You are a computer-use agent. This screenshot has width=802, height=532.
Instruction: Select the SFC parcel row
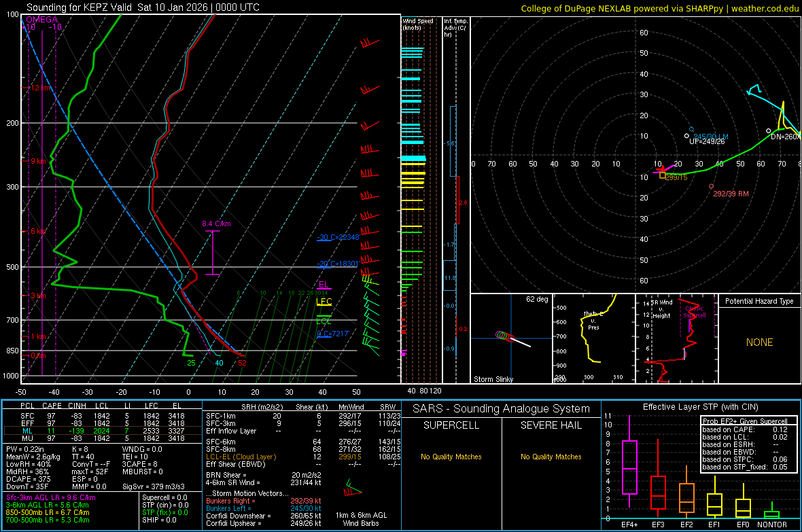coord(103,416)
